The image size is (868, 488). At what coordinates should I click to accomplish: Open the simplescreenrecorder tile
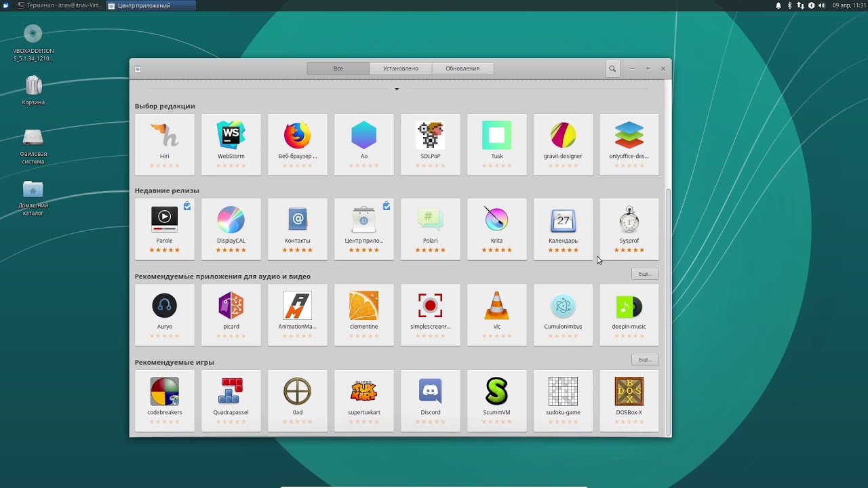(x=431, y=315)
